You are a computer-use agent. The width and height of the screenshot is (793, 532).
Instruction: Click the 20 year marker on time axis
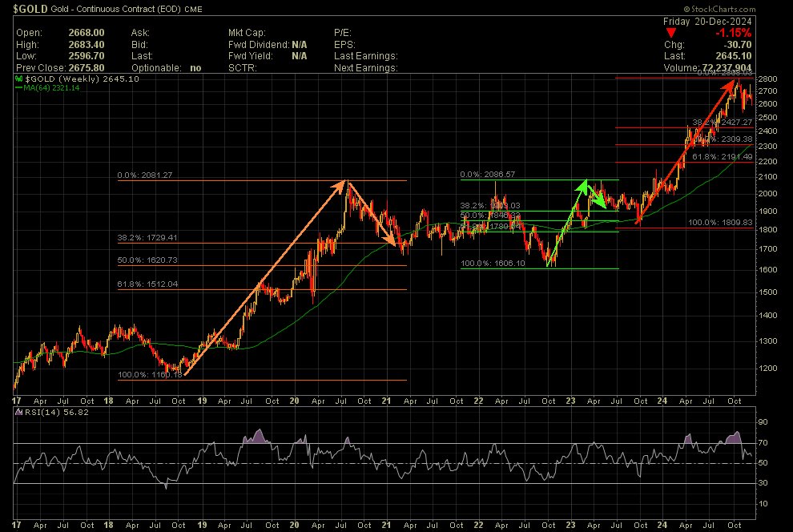pos(294,400)
